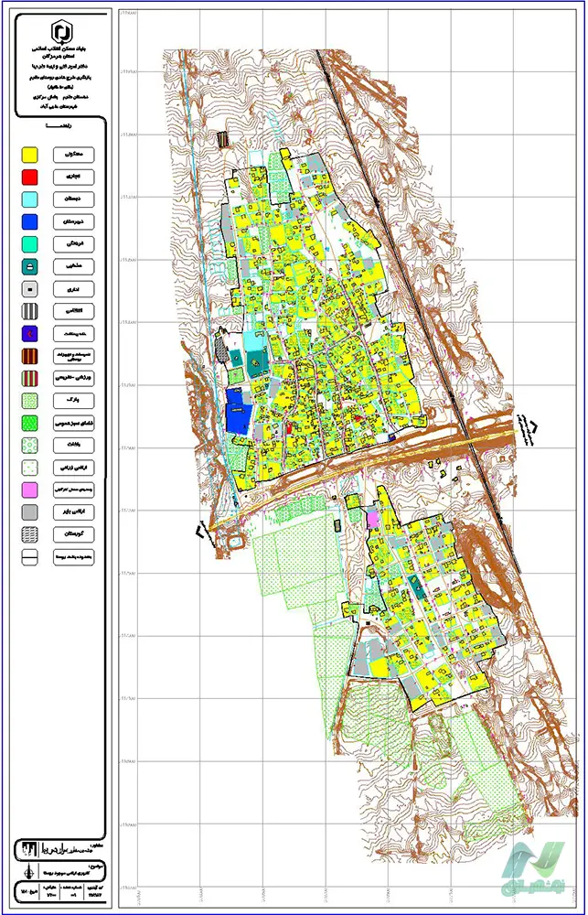Screen dimensions: 588x915
Task: Click the grey vertical-striped legend swatch
Action: click(30, 311)
